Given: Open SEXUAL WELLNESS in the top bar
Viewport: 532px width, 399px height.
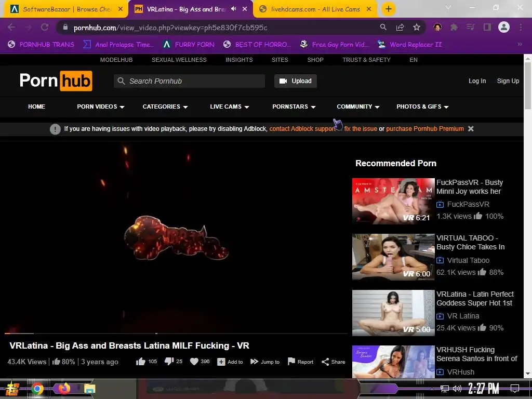Looking at the screenshot, I should pyautogui.click(x=179, y=60).
